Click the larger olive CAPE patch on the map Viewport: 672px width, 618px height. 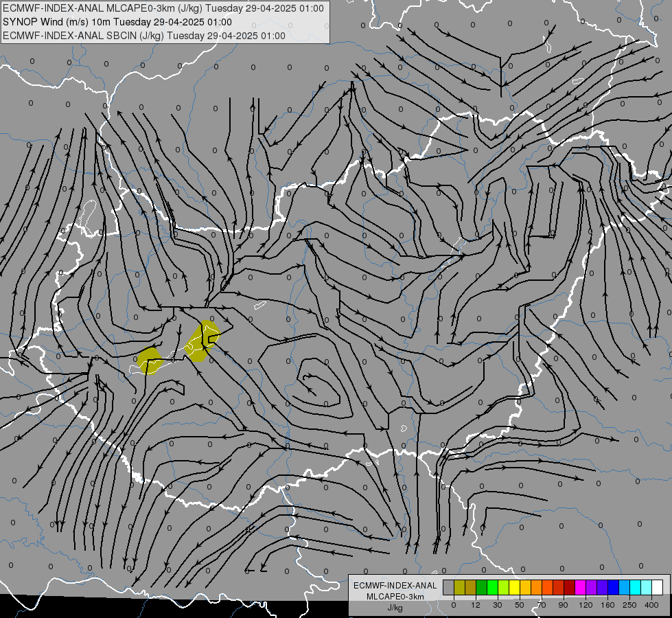click(202, 341)
